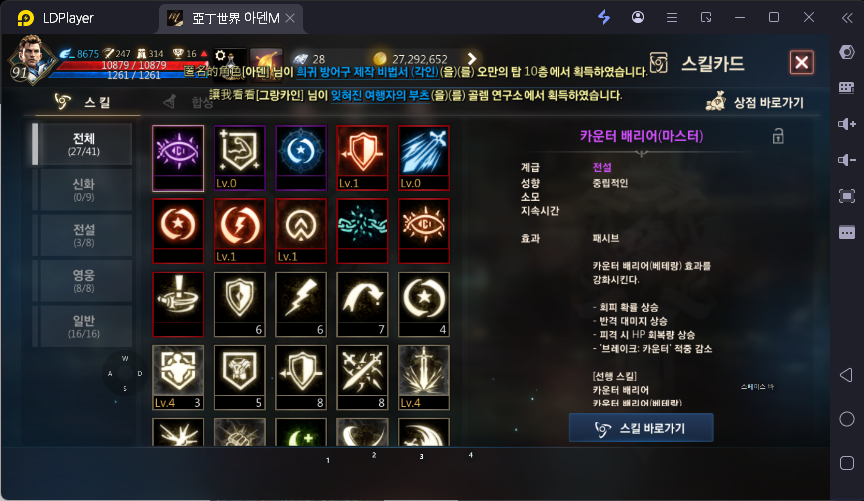
Task: Select the red shield Lv.1 skill card
Action: (x=362, y=158)
